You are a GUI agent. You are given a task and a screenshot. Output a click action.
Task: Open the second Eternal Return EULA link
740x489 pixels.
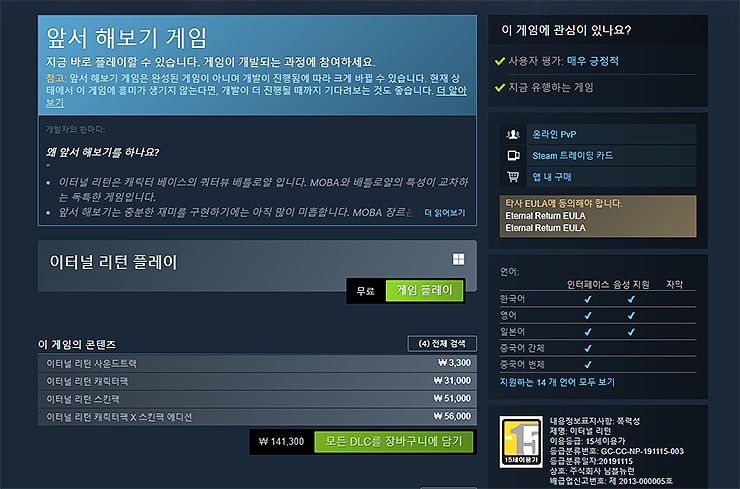pos(545,228)
